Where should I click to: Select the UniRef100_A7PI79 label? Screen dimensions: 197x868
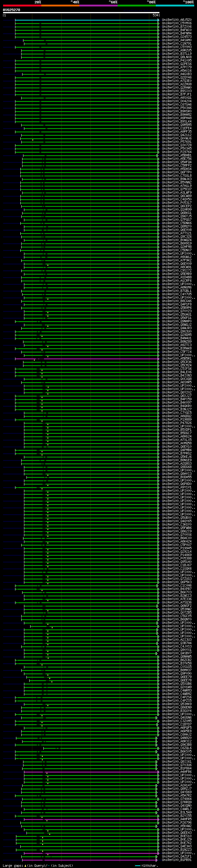177,67
